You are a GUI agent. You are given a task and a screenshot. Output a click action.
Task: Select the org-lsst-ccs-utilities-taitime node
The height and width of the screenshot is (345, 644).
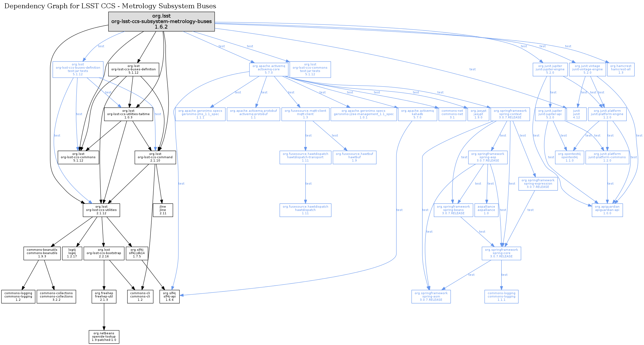[128, 114]
